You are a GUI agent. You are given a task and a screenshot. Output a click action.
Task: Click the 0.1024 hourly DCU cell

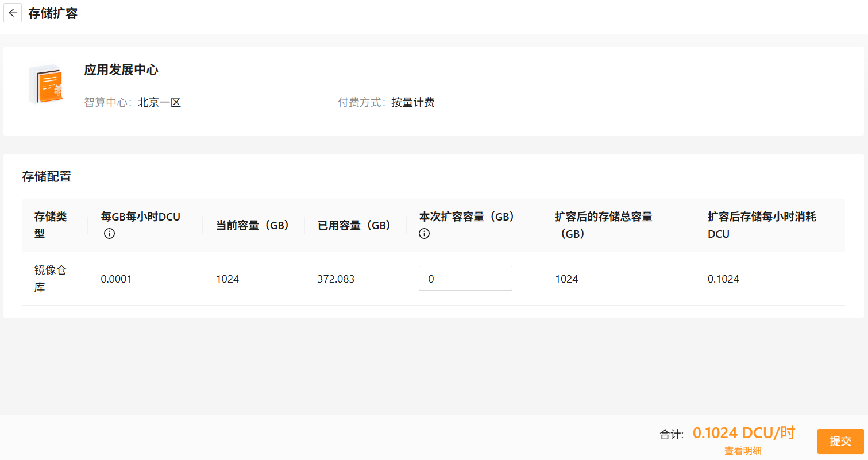pos(723,279)
